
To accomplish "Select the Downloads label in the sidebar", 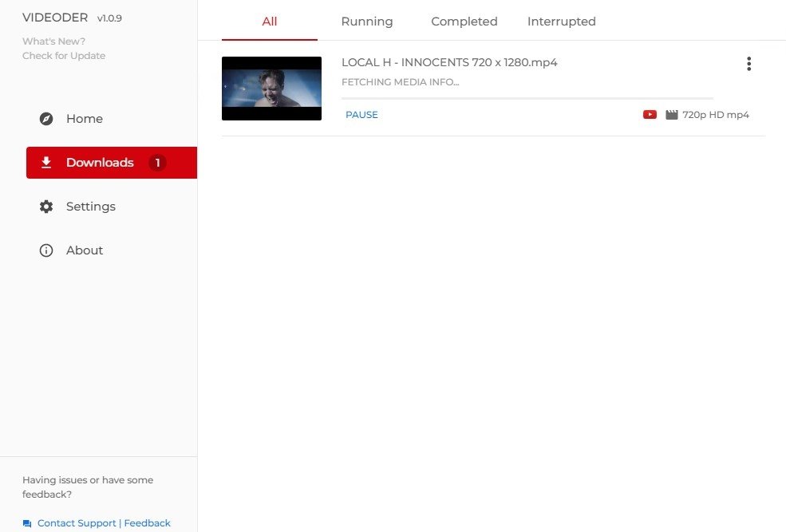I will (x=100, y=162).
